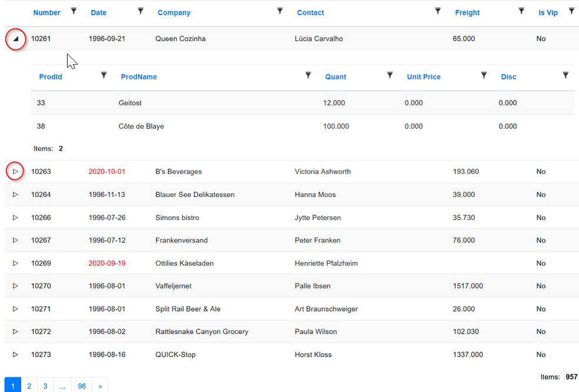Click contact Lúcia Carvalho
Image resolution: width=579 pixels, height=392 pixels.
[x=319, y=39]
